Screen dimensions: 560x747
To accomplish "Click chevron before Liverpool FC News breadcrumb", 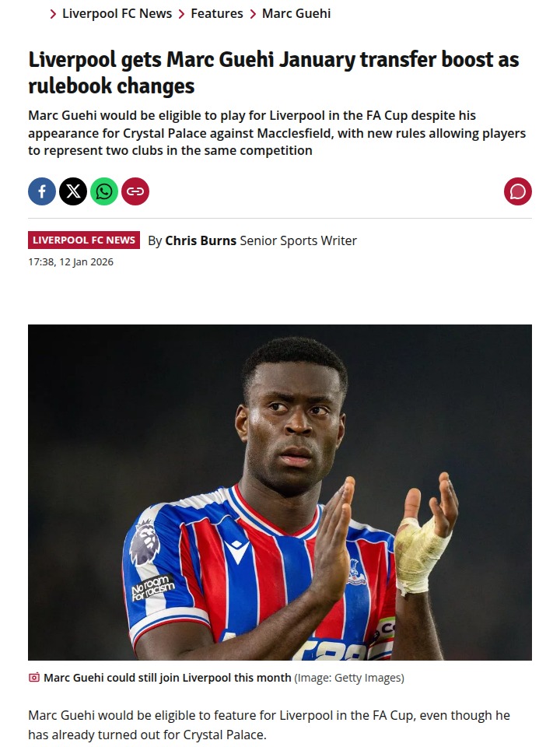I will 53,14.
